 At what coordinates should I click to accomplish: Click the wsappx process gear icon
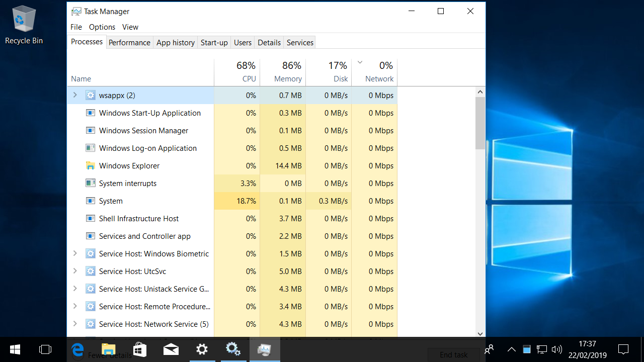click(91, 96)
